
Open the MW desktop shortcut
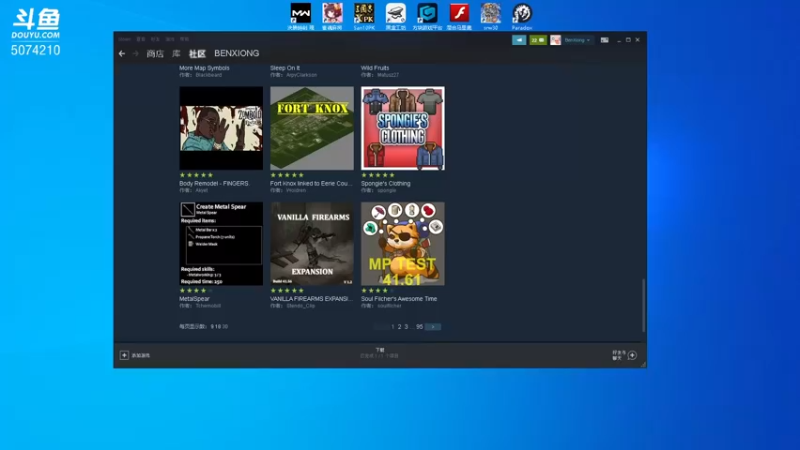(301, 16)
